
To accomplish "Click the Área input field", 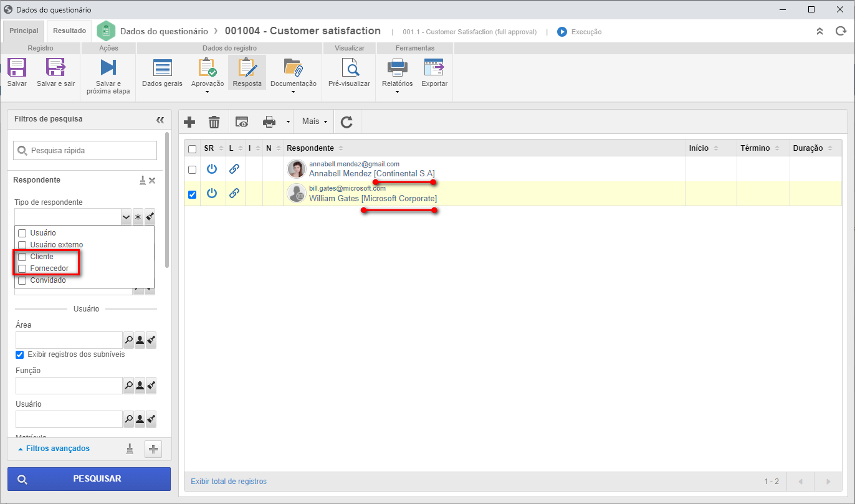I will click(x=69, y=340).
